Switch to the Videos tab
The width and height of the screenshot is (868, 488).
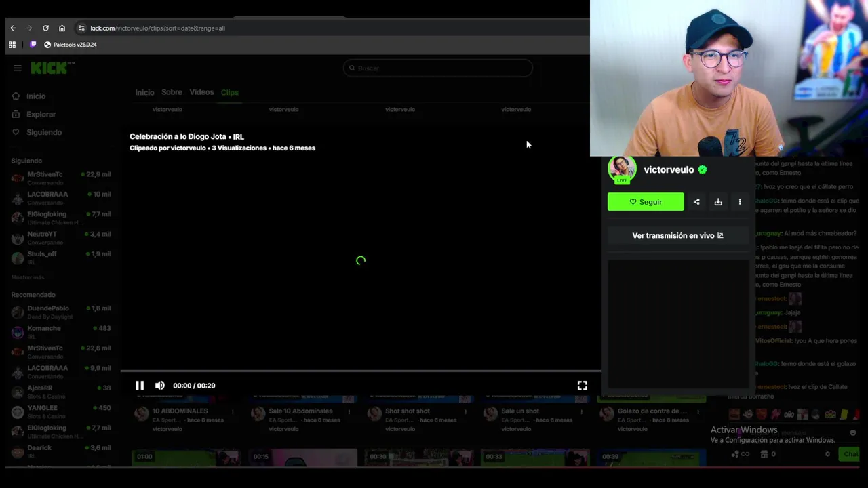(201, 92)
